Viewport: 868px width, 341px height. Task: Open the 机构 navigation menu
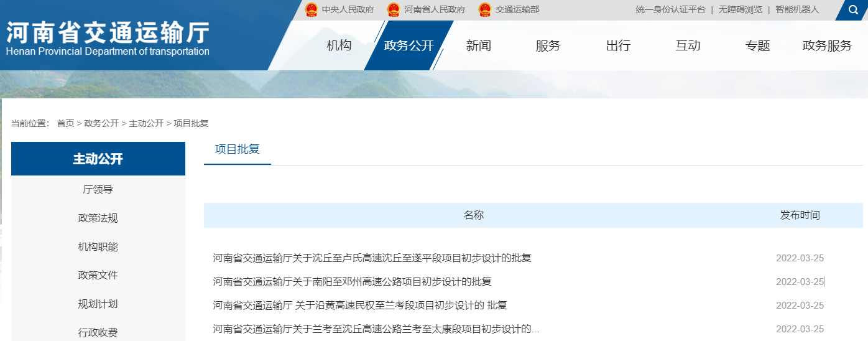tap(339, 45)
